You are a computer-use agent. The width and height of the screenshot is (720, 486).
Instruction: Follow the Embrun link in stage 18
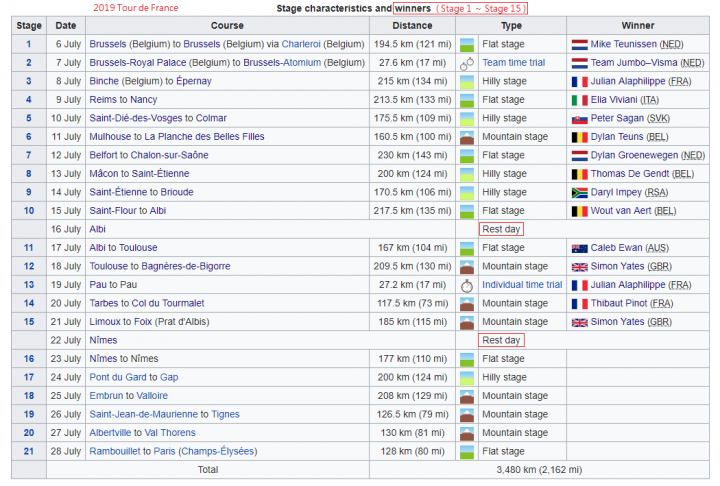coord(106,396)
